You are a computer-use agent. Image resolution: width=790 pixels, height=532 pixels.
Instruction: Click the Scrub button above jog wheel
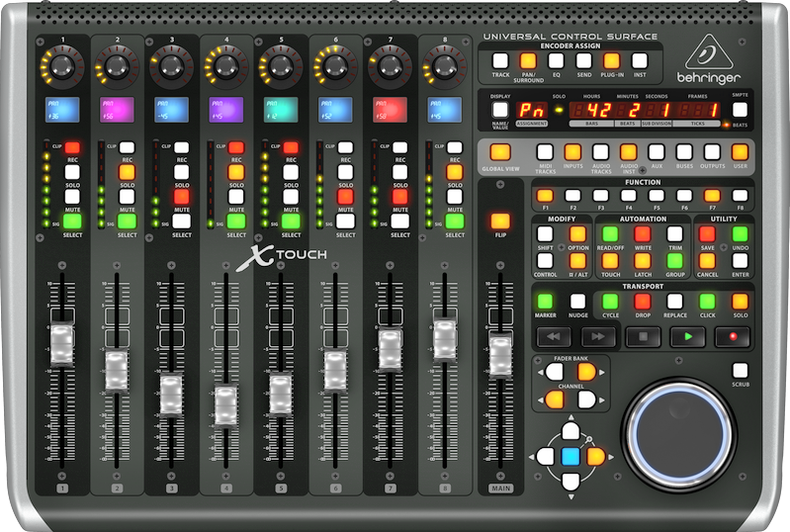click(x=741, y=371)
